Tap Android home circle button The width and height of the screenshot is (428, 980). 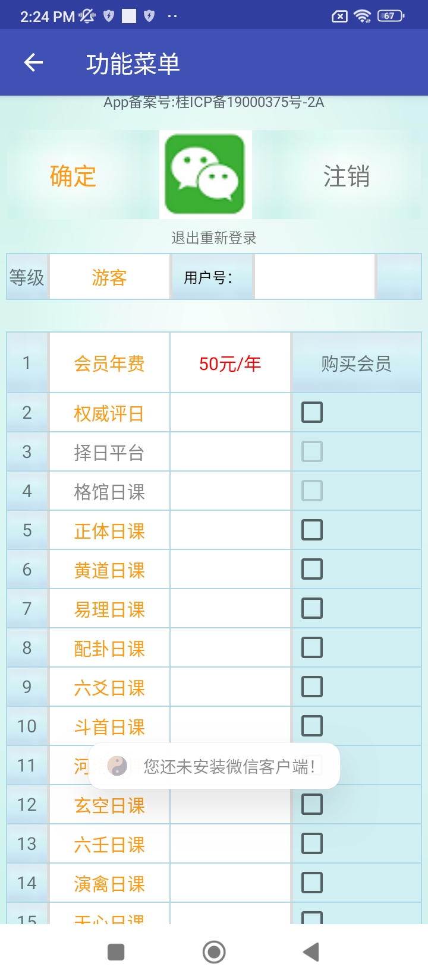pos(214,952)
